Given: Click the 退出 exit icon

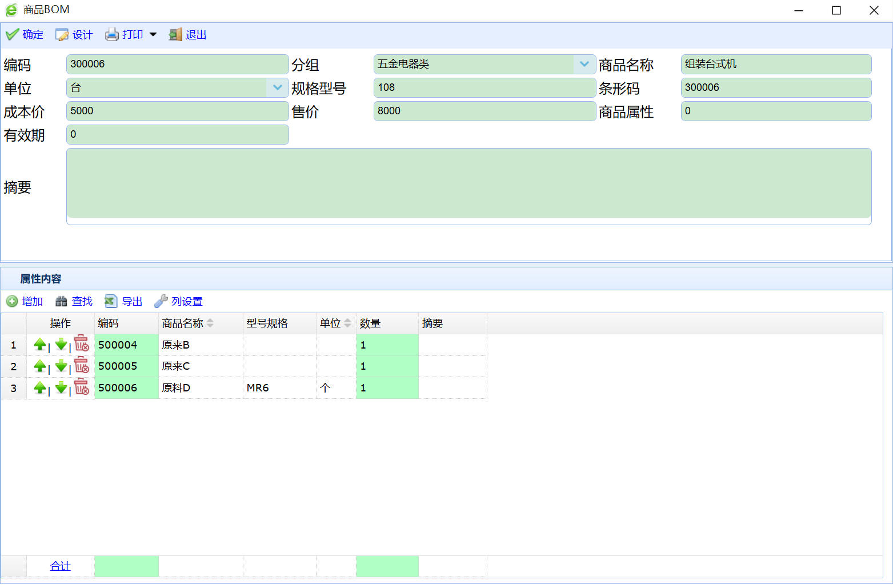Looking at the screenshot, I should tap(175, 35).
